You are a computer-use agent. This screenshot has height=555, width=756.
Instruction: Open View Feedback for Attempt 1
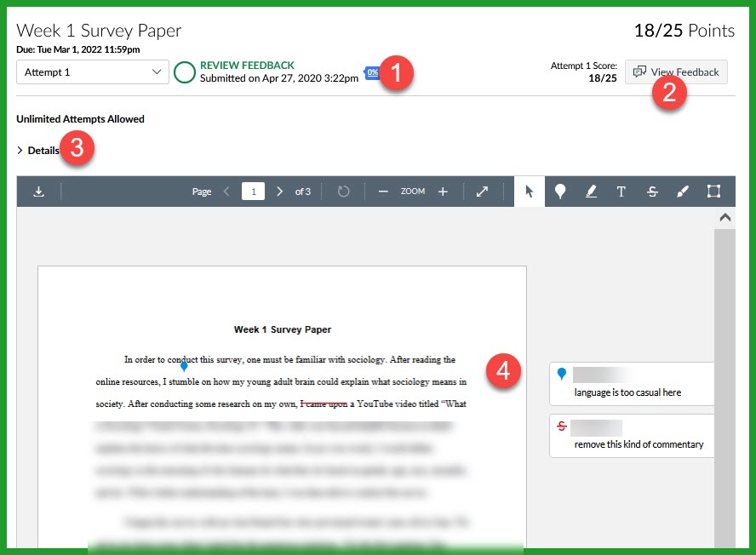pyautogui.click(x=676, y=72)
